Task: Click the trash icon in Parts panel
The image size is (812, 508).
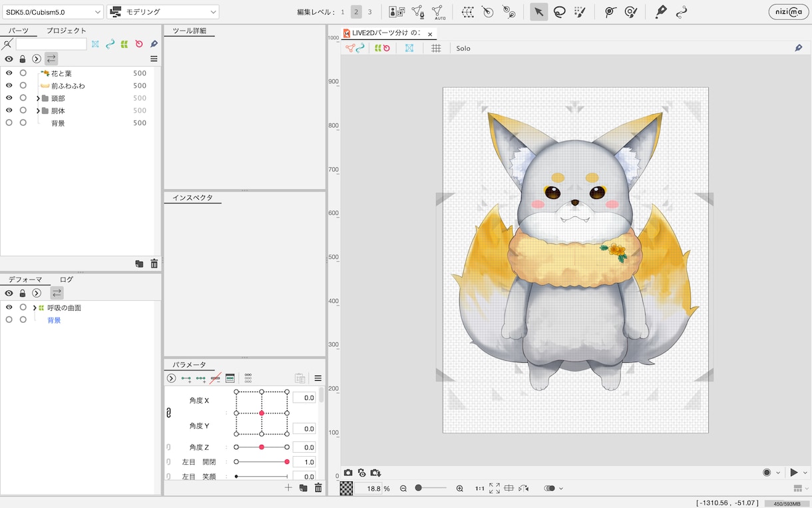Action: (154, 264)
